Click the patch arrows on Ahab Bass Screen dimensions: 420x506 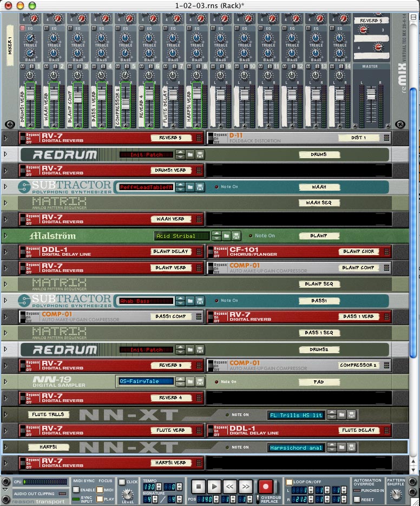[x=181, y=301]
